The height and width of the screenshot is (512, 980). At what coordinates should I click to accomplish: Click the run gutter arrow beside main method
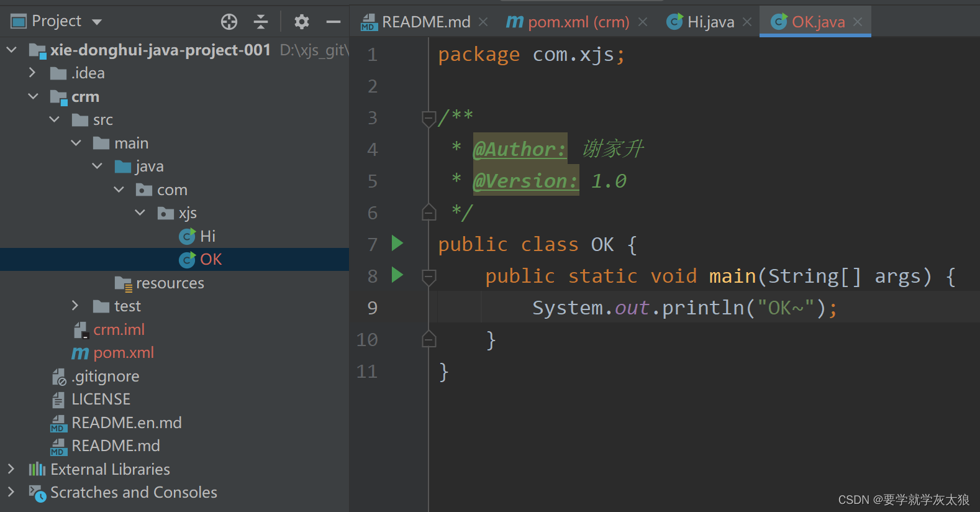click(397, 275)
